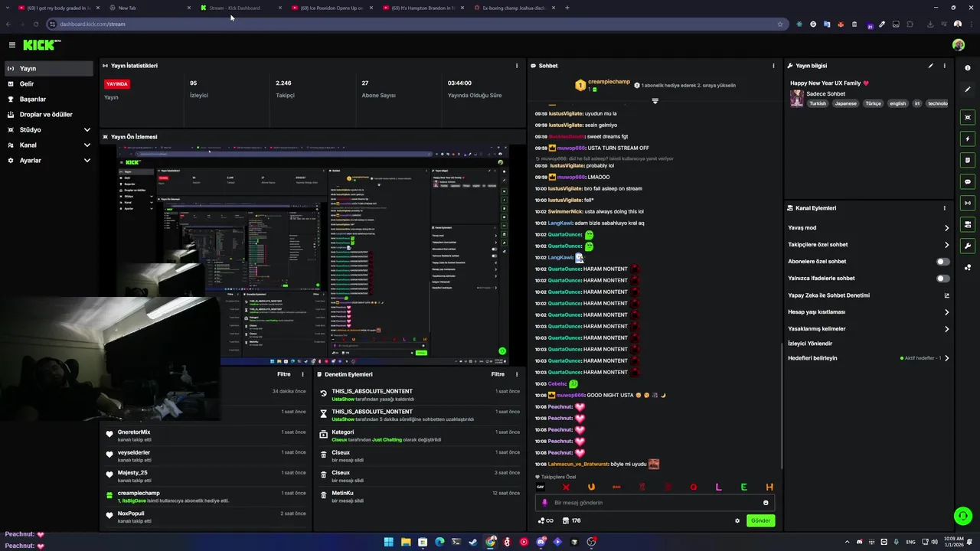The width and height of the screenshot is (980, 551).
Task: Switch to the New Tab browser tab
Action: pos(149,8)
